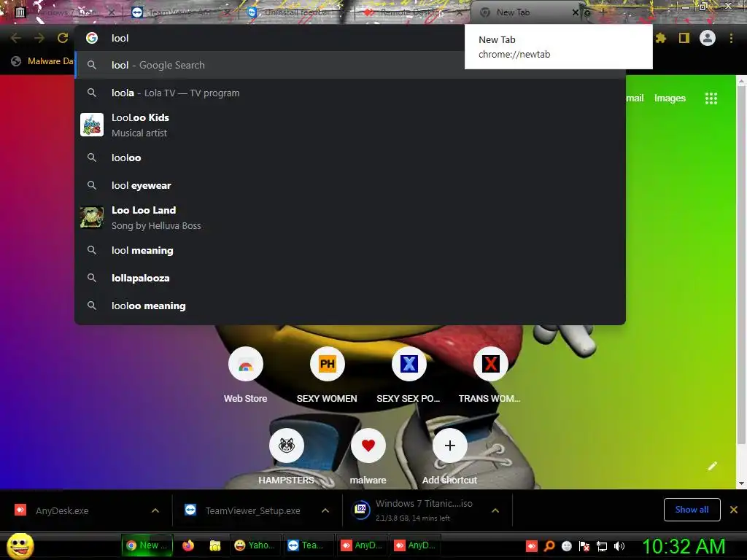Open the file explorer taskbar icon

(215, 545)
